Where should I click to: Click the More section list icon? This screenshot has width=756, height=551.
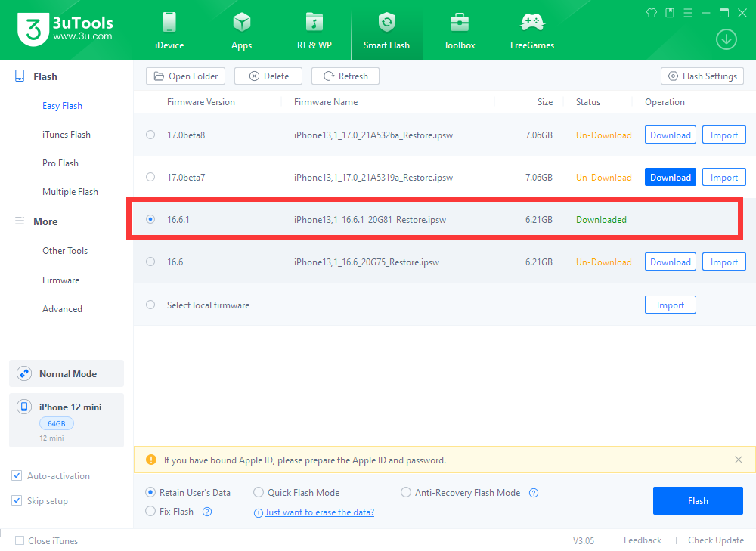click(20, 221)
